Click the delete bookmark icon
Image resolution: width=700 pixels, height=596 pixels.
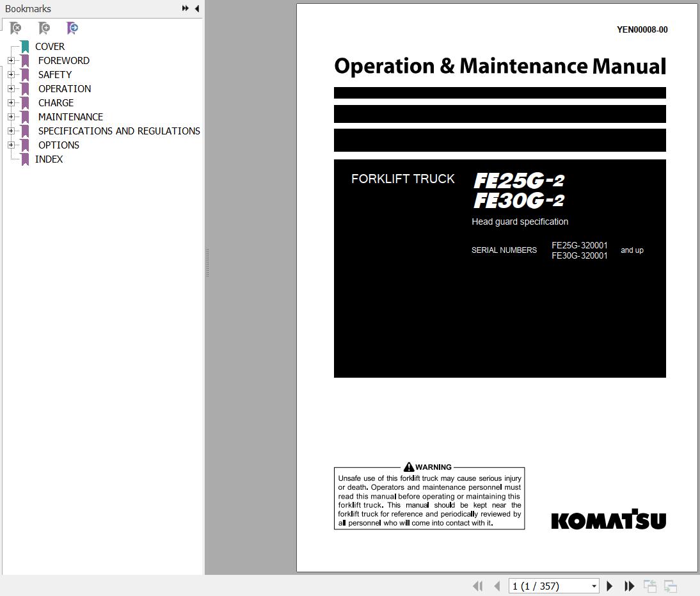(15, 28)
